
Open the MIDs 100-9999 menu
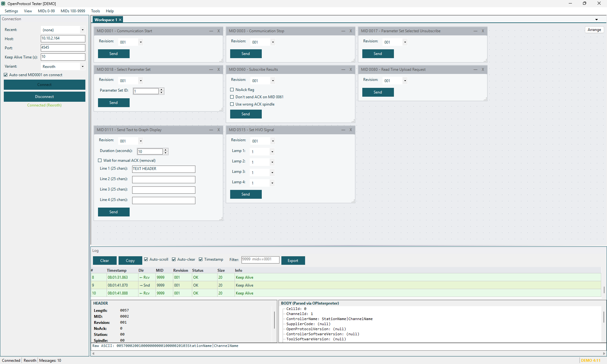[x=73, y=11]
